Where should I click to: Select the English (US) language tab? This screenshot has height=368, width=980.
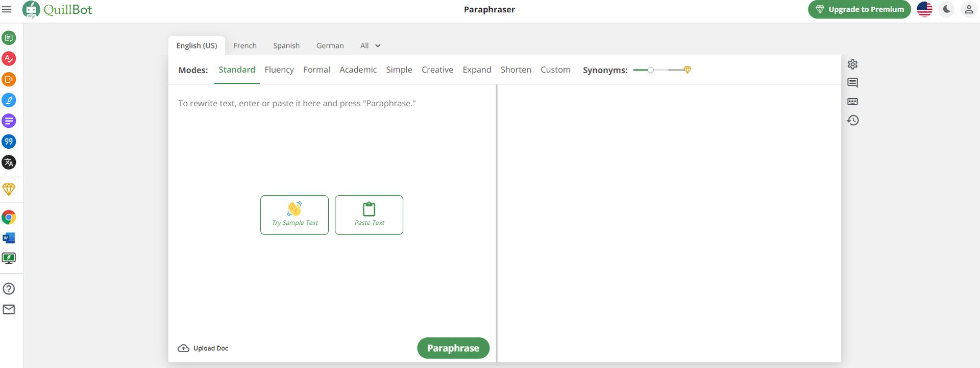197,45
